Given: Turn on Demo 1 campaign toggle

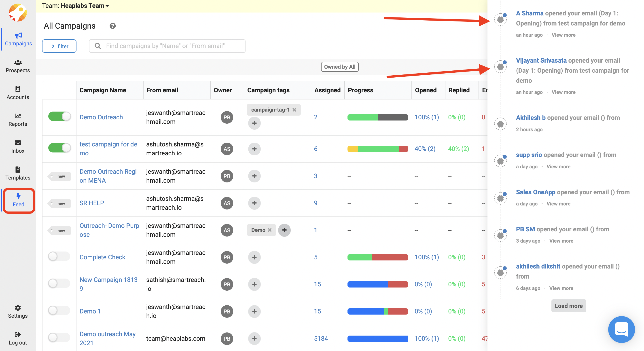Looking at the screenshot, I should [59, 311].
